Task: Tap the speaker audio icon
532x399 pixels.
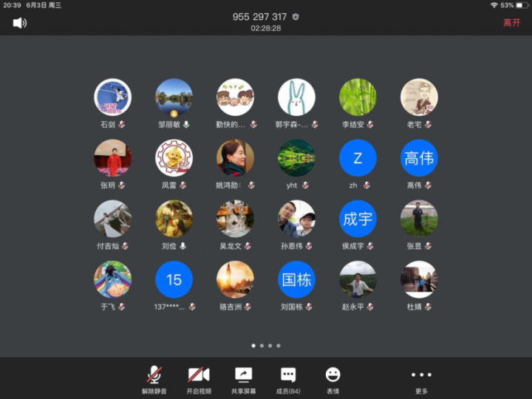Action: coord(20,23)
